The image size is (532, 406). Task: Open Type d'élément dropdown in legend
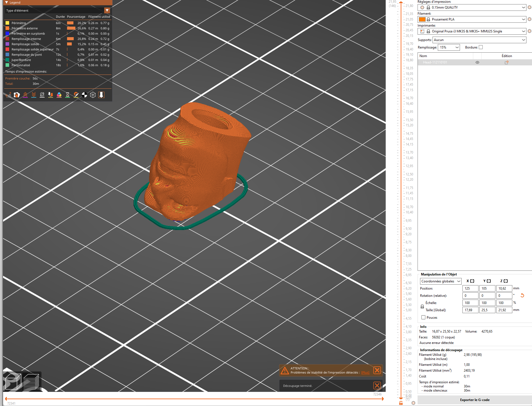[x=107, y=11]
